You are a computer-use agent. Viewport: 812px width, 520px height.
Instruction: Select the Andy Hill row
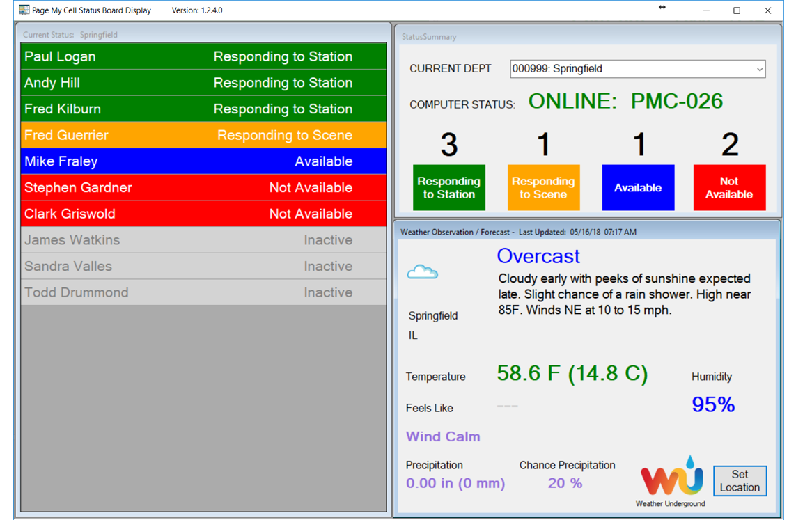tap(203, 83)
